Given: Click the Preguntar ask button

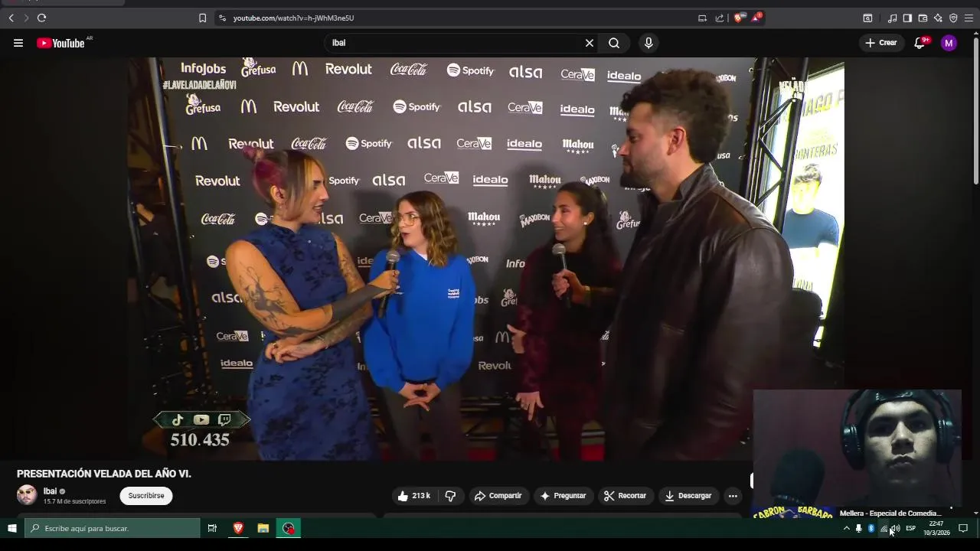Looking at the screenshot, I should [x=563, y=496].
